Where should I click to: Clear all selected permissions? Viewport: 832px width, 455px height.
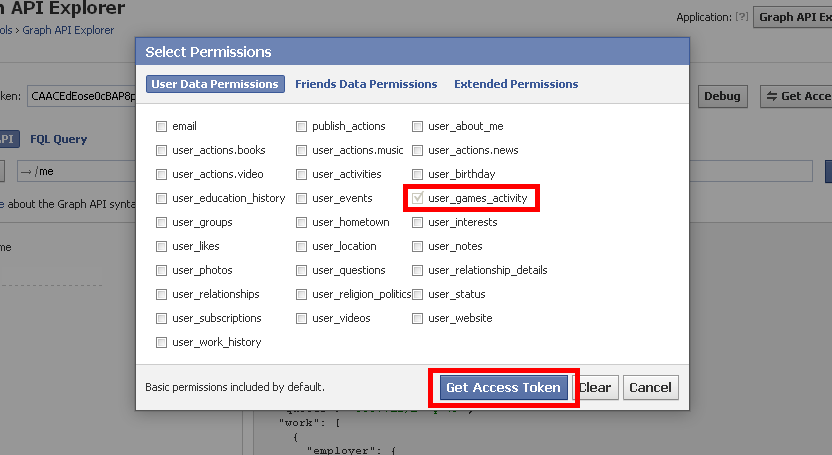click(x=595, y=388)
